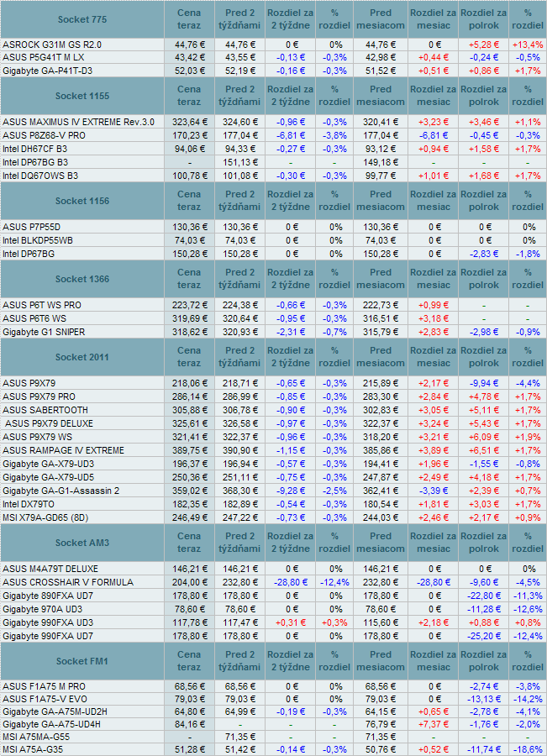Image resolution: width=547 pixels, height=756 pixels.
Task: Click the Socket 775 section header
Action: [82, 19]
